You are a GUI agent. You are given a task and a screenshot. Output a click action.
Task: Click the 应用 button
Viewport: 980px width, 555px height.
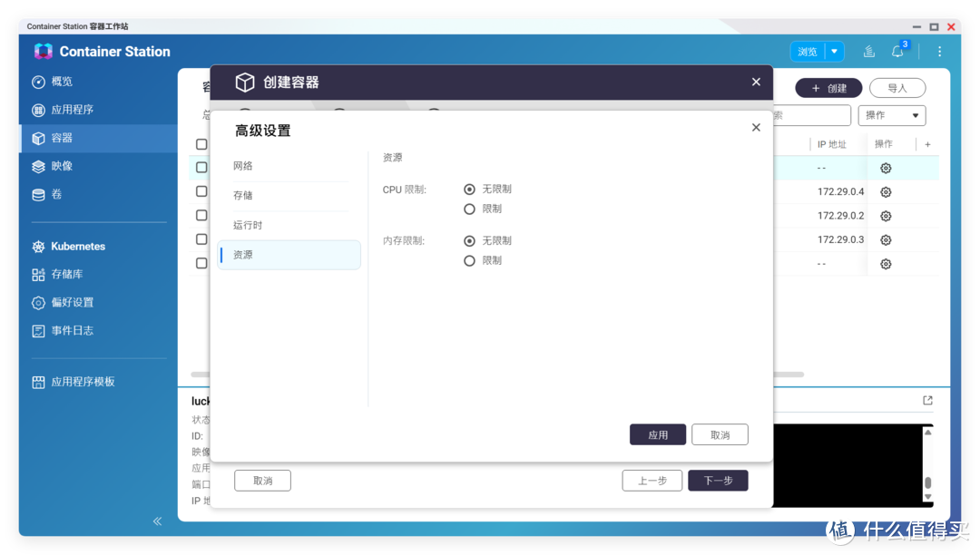(x=658, y=435)
